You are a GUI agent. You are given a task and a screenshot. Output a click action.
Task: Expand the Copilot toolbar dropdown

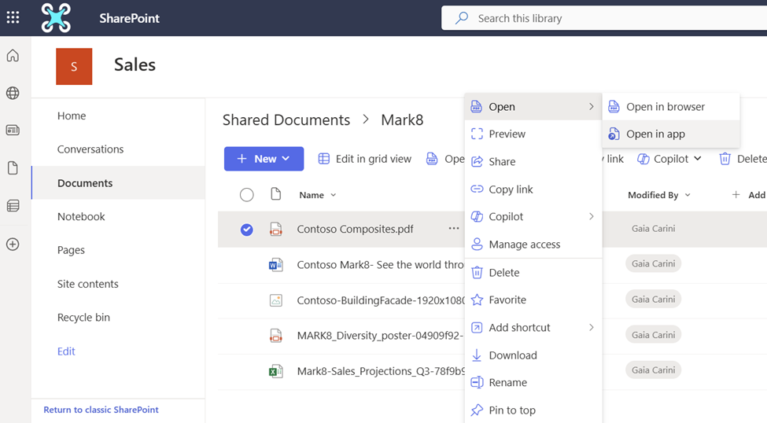(x=698, y=158)
